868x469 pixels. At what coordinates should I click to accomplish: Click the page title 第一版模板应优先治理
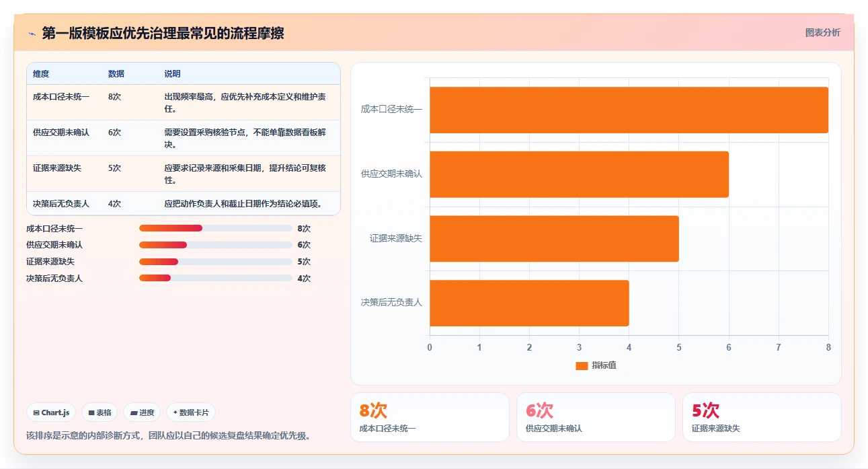[163, 34]
